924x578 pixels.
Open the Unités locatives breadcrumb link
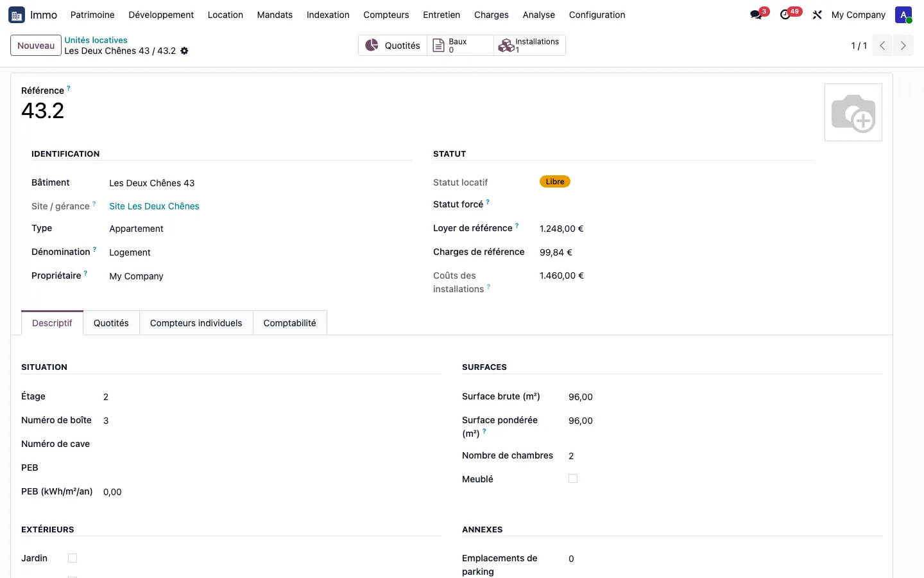pyautogui.click(x=96, y=40)
